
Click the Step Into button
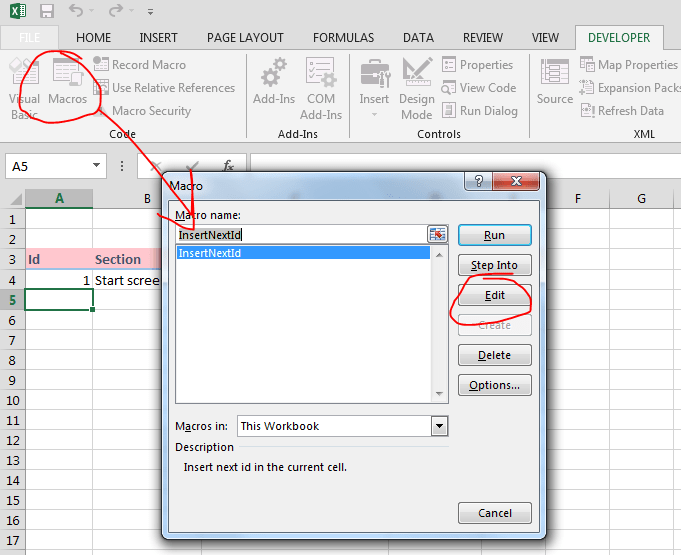[x=495, y=265]
